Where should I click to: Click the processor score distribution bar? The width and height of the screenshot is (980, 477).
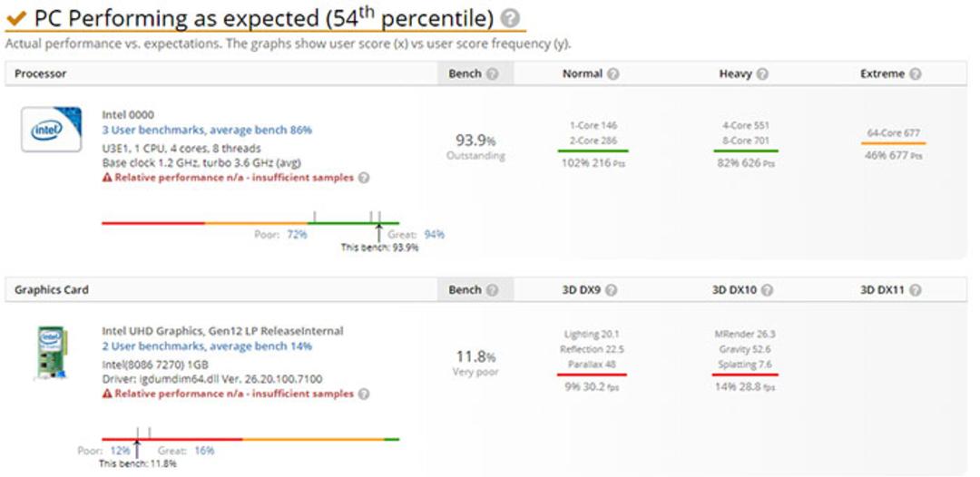(250, 222)
